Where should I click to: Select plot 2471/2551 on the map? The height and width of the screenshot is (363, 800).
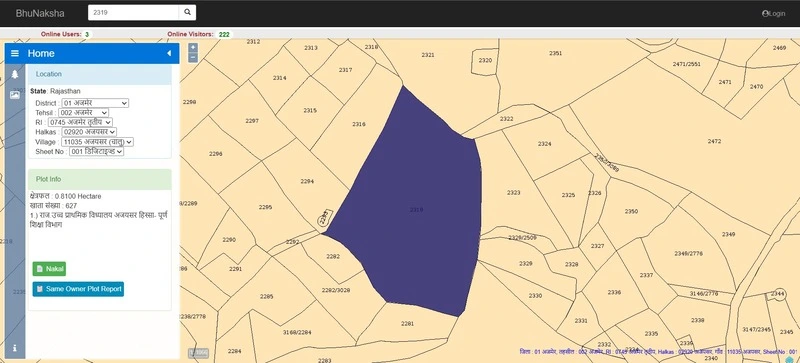[686, 64]
